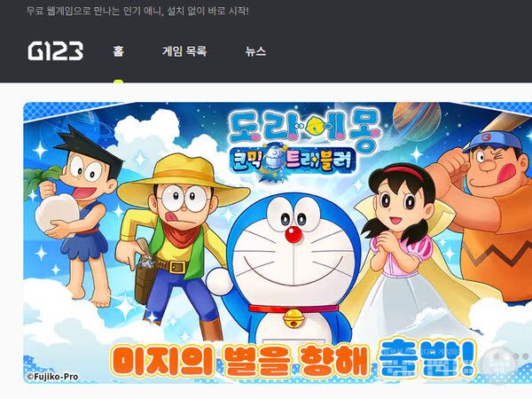Click the 코믹 트래블러 subtitle badge
This screenshot has width=532, height=399.
pos(292,161)
